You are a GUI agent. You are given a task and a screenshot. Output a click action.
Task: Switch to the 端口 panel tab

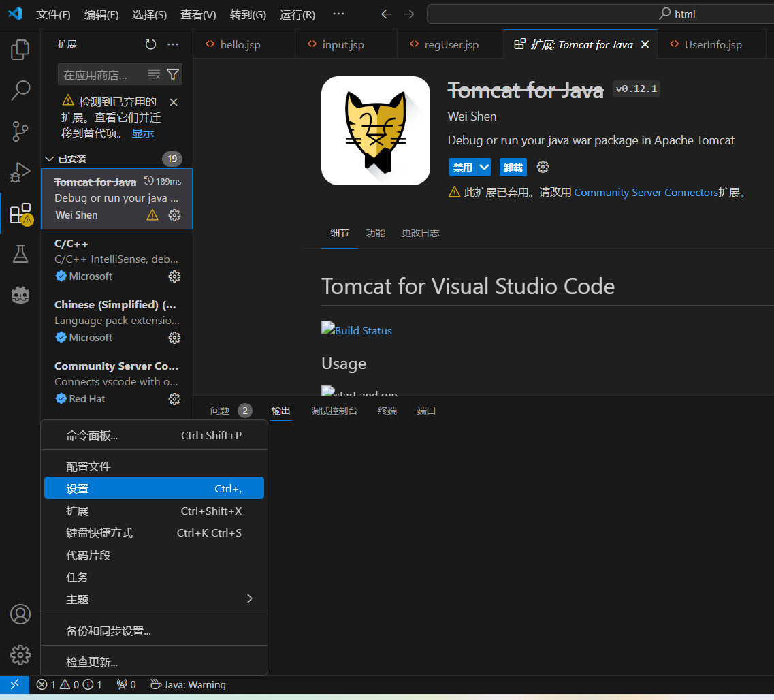pos(426,411)
